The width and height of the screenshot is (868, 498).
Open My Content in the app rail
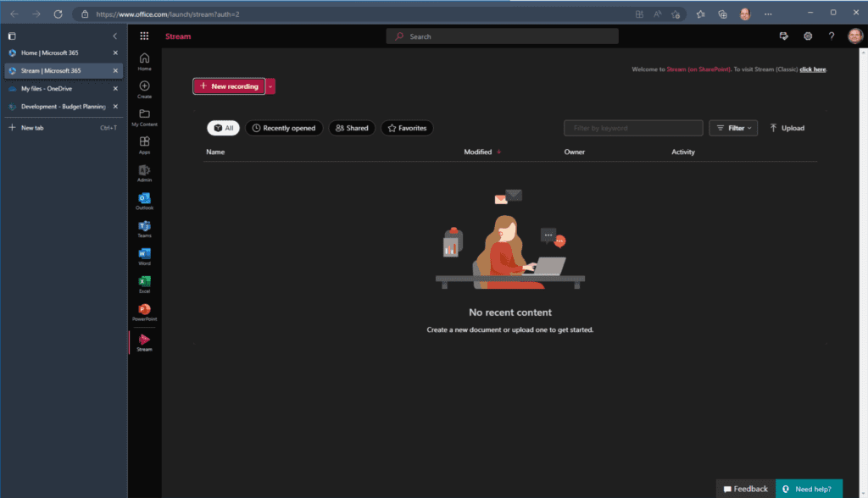point(144,116)
